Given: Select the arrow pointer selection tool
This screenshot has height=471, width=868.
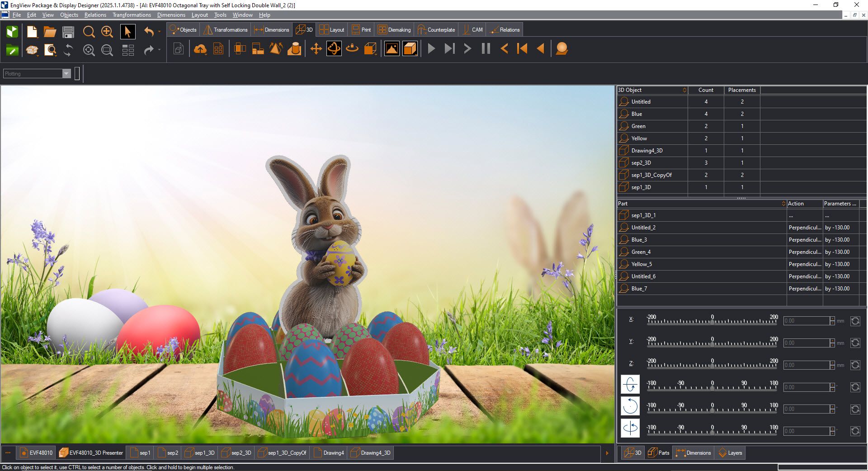Looking at the screenshot, I should 128,32.
